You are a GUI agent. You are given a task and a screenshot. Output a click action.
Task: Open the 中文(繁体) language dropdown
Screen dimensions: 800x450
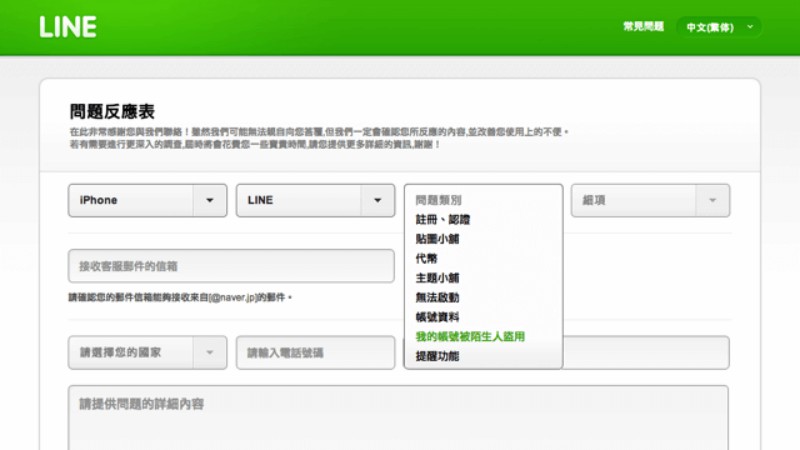point(719,27)
